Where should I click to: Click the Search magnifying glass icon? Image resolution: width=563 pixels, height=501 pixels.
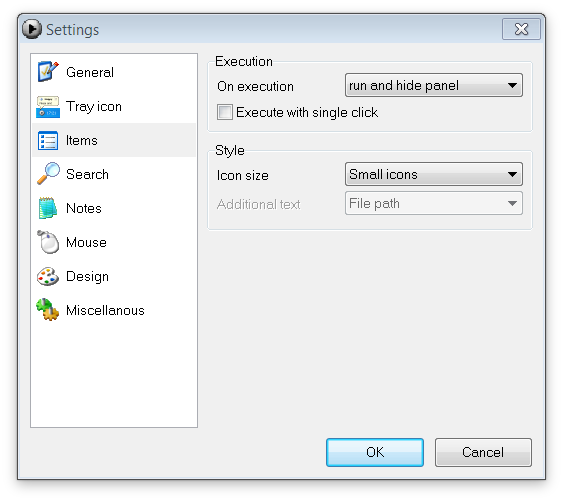48,174
